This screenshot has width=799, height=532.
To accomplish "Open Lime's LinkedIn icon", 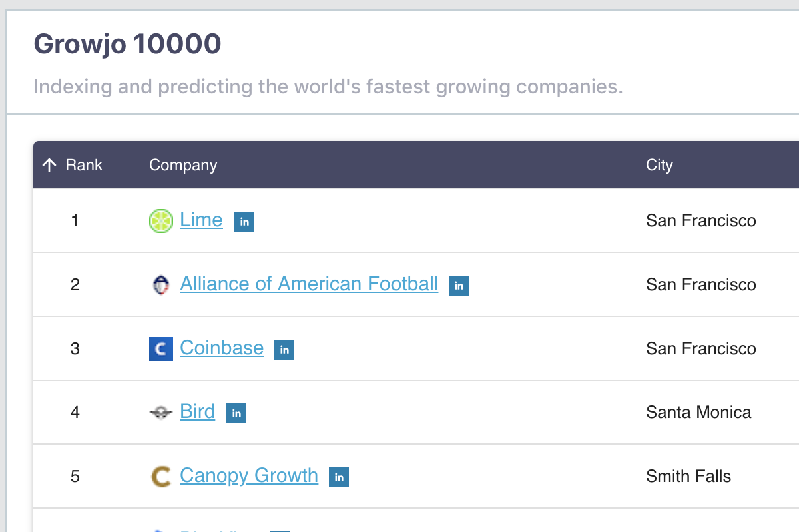I will (x=244, y=222).
